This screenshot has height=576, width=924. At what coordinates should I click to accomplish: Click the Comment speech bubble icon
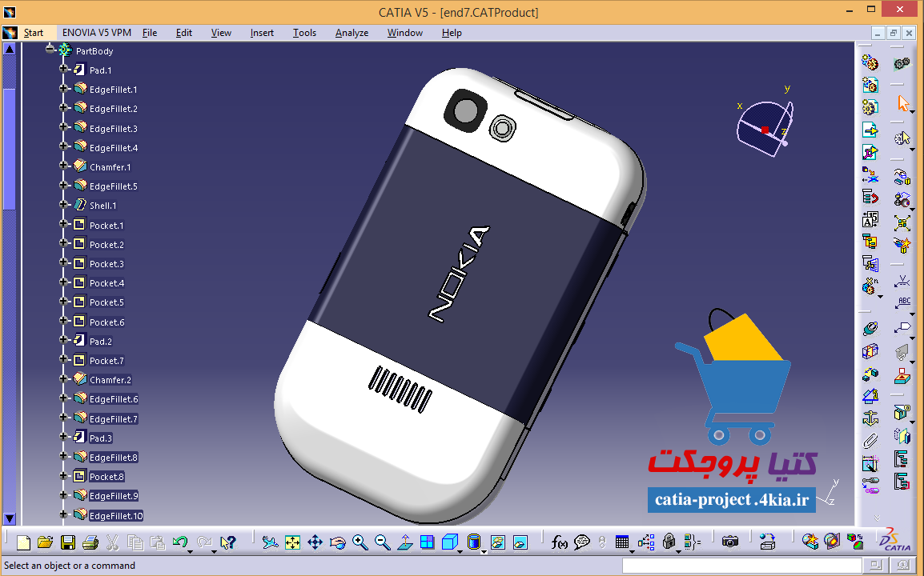tap(581, 542)
